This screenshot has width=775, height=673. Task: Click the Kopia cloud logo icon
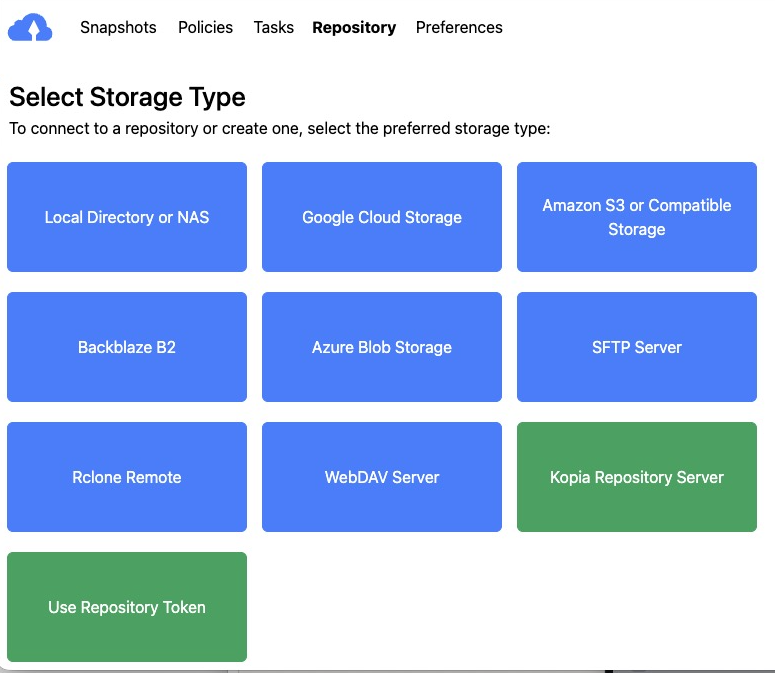point(30,27)
